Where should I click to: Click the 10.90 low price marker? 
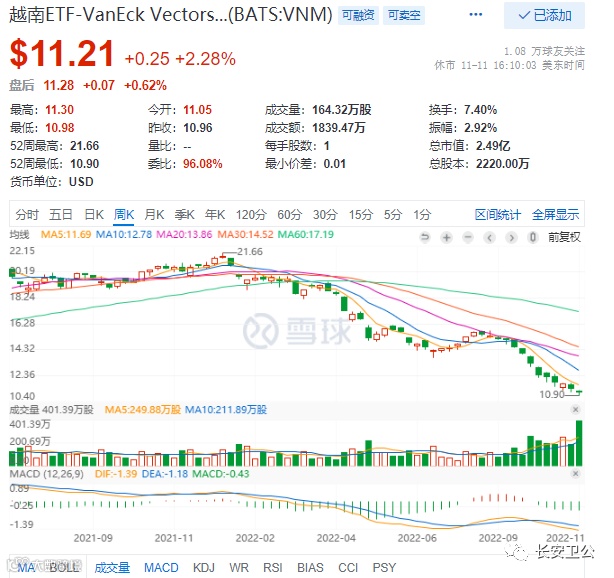pos(552,394)
